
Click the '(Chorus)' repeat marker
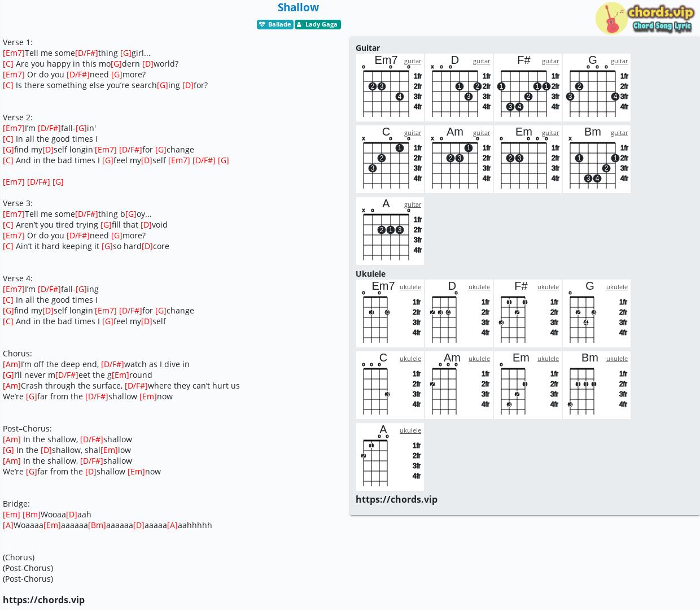tap(19, 557)
